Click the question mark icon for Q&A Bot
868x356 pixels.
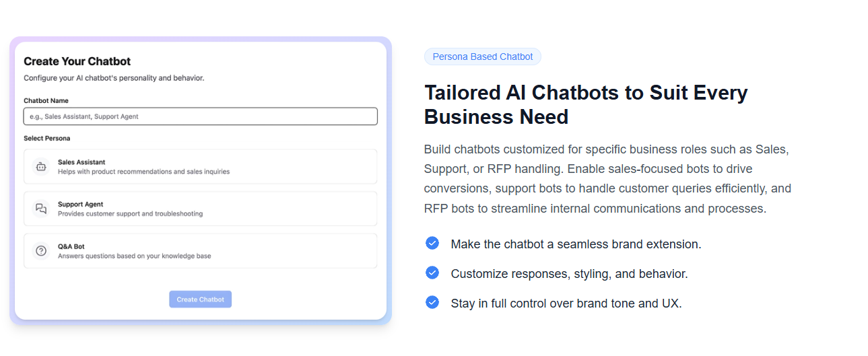click(x=41, y=251)
